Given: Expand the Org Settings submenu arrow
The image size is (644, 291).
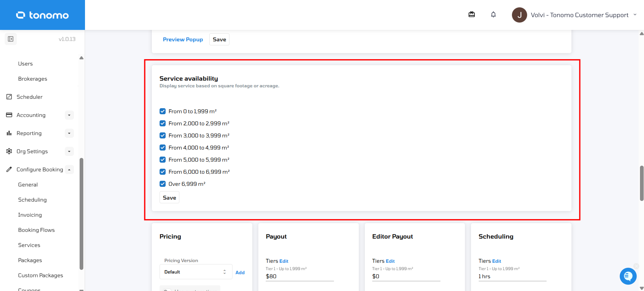Looking at the screenshot, I should (x=69, y=151).
